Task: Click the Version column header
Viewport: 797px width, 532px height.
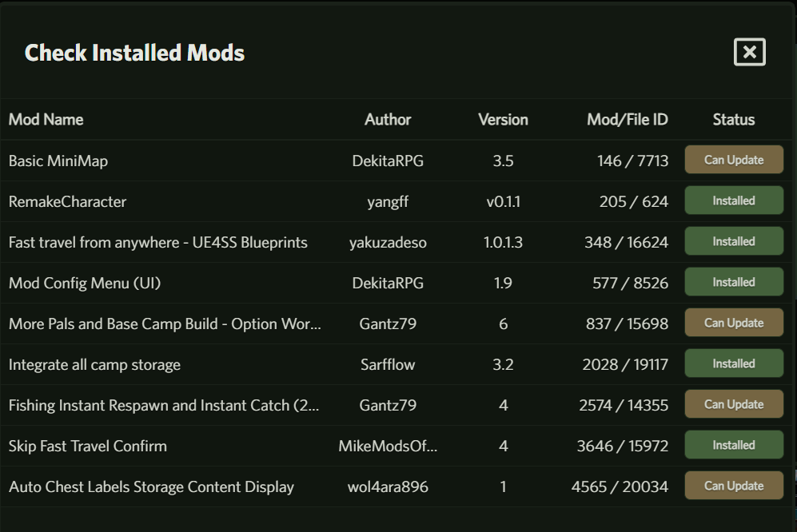Action: coord(503,119)
